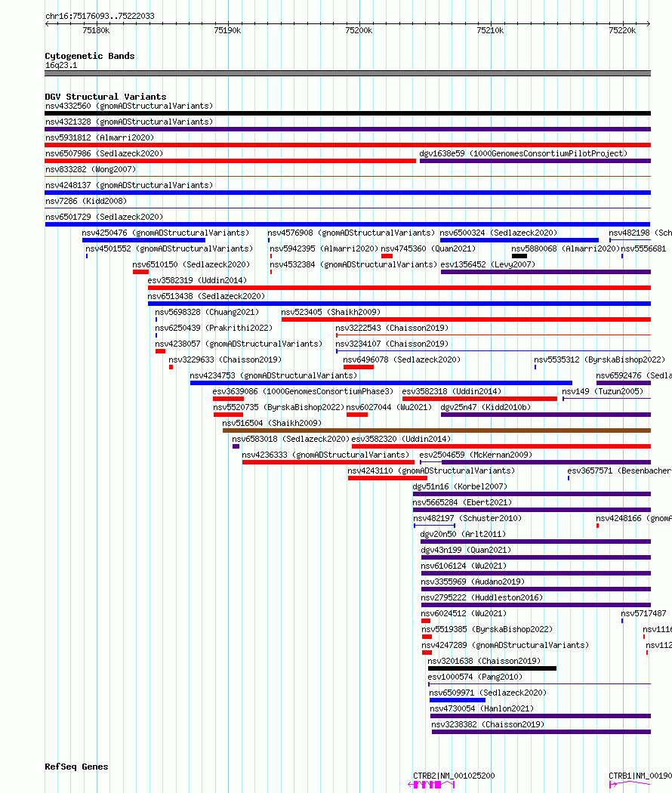Click the CTRB1 gene model glyph
This screenshot has height=793, width=672.
(630, 785)
